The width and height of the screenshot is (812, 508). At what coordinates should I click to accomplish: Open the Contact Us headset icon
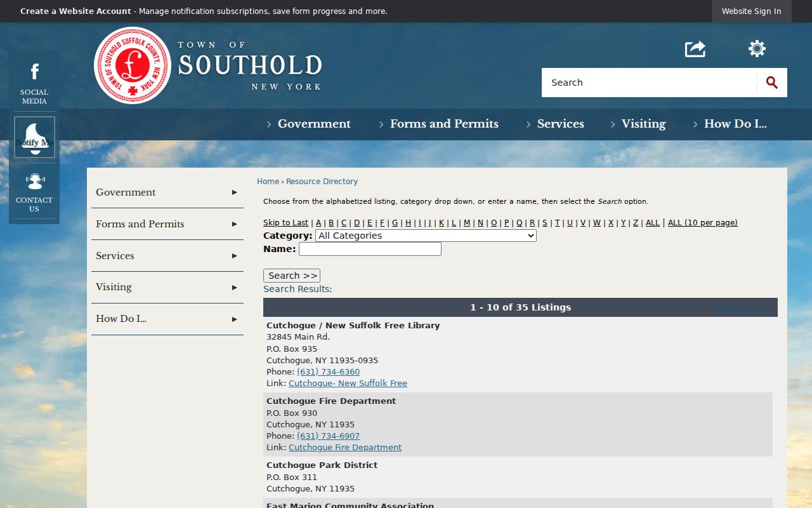35,182
